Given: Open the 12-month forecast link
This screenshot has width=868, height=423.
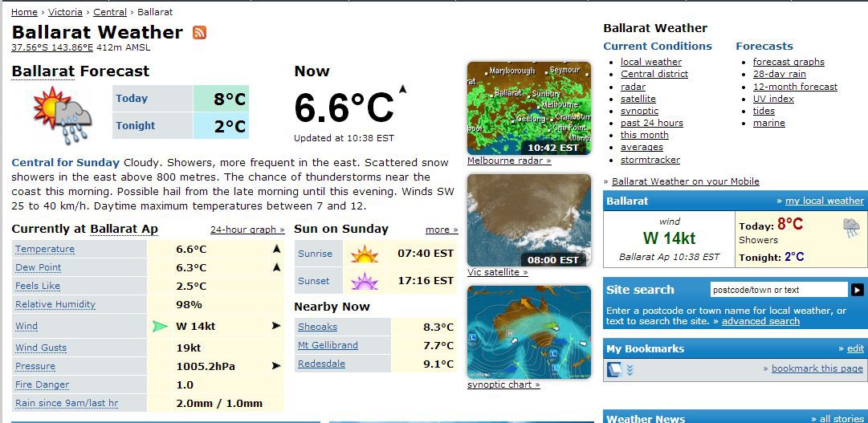Looking at the screenshot, I should pos(795,87).
